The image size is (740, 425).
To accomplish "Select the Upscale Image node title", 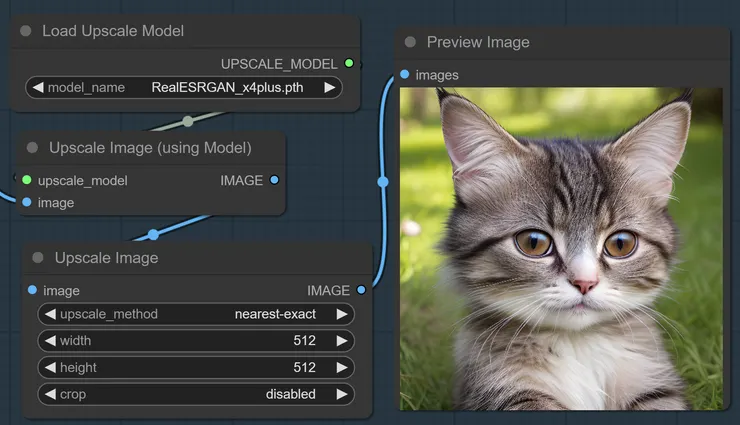I will [106, 258].
